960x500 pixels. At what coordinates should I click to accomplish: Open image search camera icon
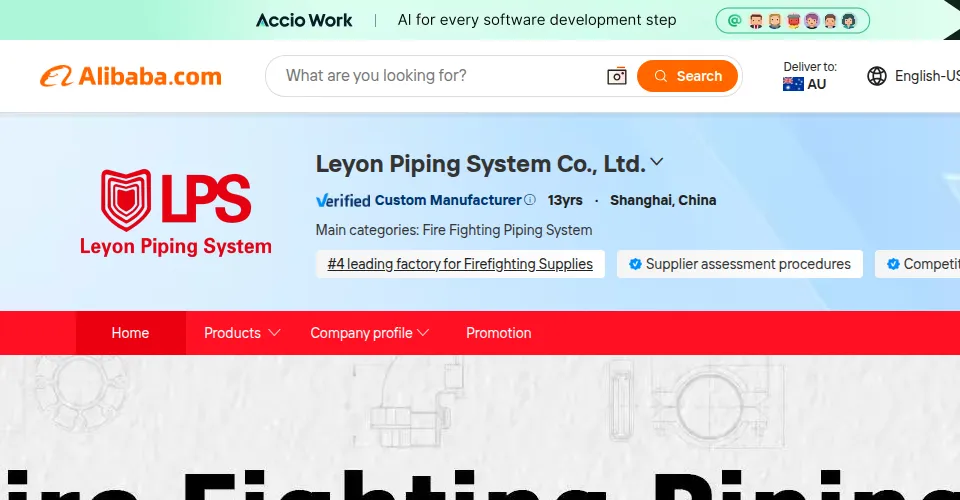(x=617, y=76)
